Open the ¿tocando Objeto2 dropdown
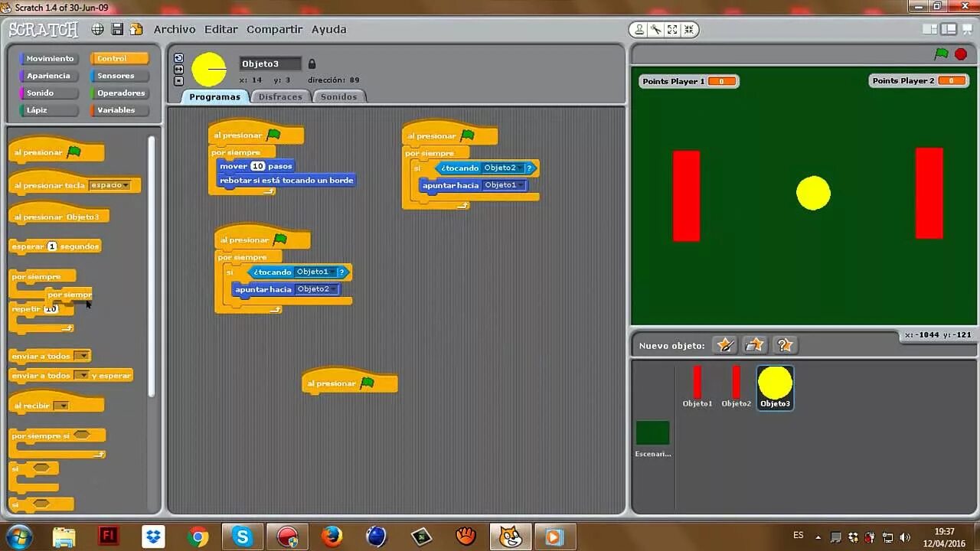This screenshot has width=980, height=551. pos(503,168)
